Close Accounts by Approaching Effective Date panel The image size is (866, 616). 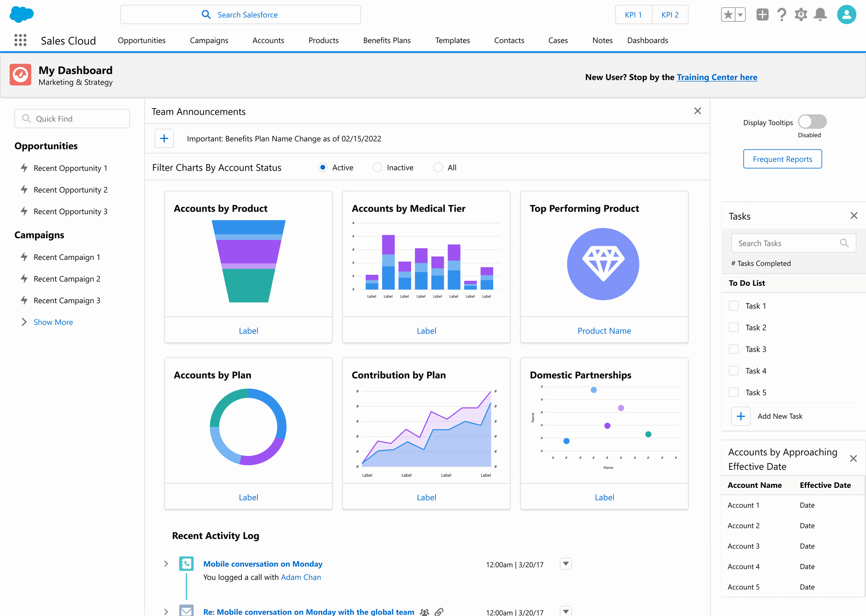click(x=854, y=459)
